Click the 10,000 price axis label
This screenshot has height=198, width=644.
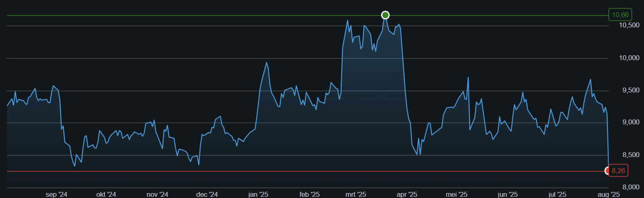[629, 58]
